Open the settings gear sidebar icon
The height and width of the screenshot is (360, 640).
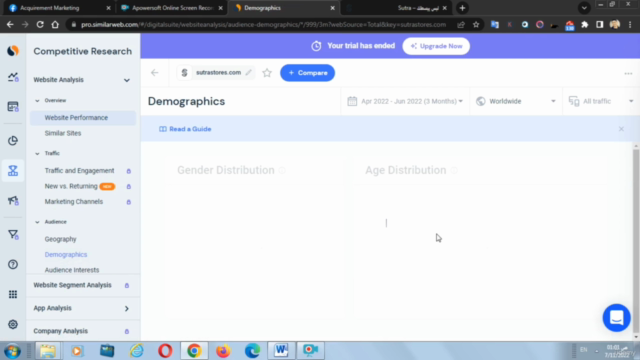coord(13,324)
